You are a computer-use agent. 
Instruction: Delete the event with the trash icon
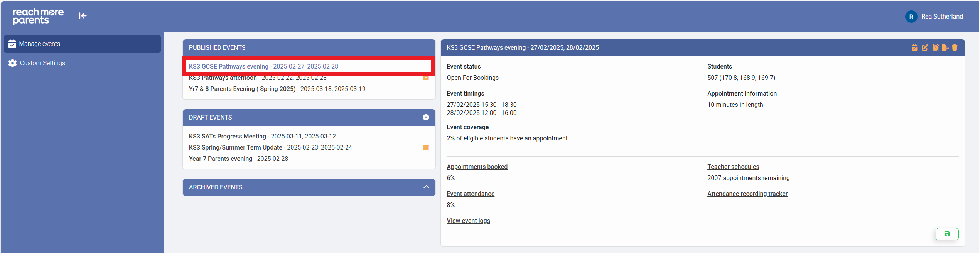point(955,47)
